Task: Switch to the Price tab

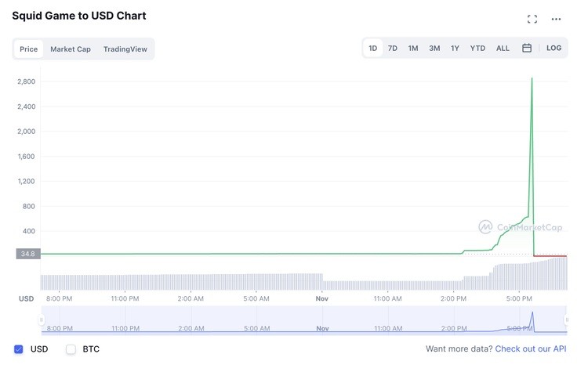Action: [29, 49]
